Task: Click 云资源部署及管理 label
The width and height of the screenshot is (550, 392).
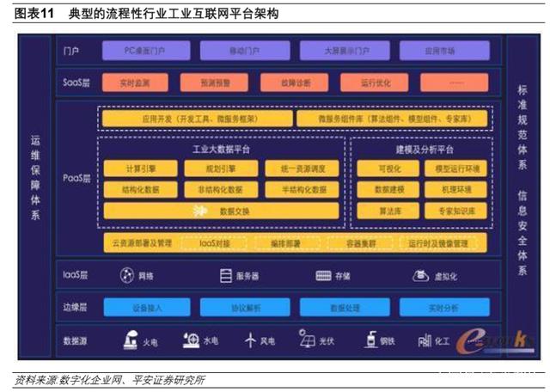Action: (141, 242)
